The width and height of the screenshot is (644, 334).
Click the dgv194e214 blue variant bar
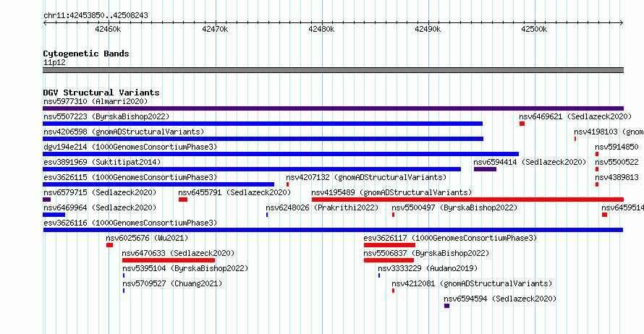coord(281,154)
